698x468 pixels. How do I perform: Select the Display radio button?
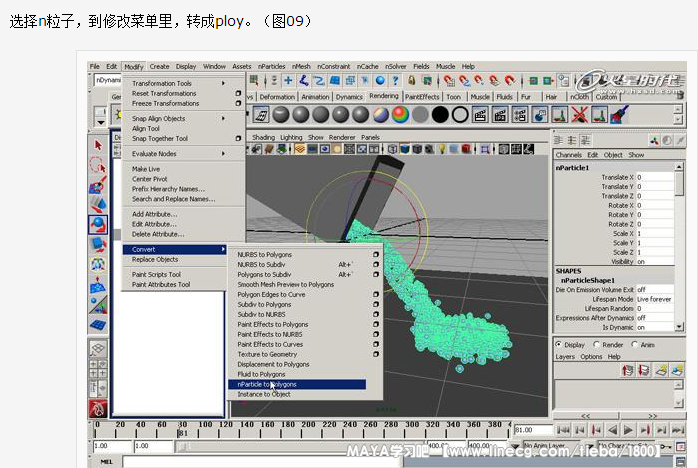point(558,344)
